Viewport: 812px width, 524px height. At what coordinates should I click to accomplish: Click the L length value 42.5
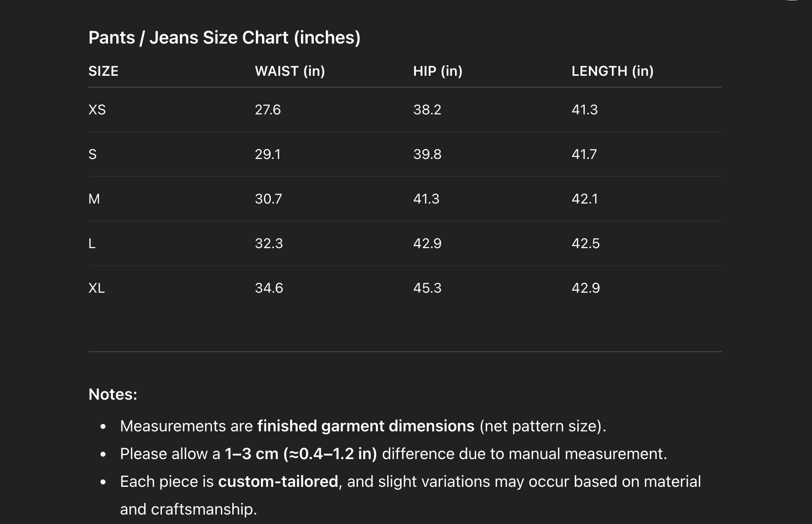tap(586, 244)
